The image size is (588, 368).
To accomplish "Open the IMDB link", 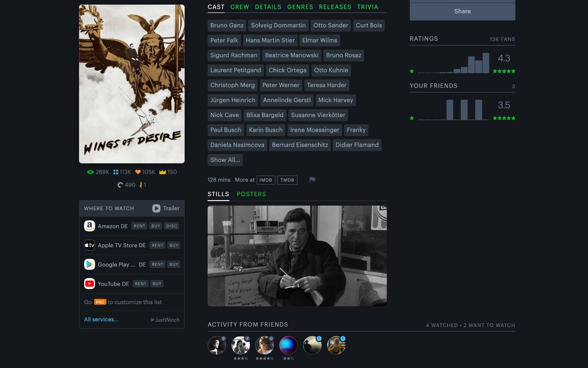I will point(266,180).
